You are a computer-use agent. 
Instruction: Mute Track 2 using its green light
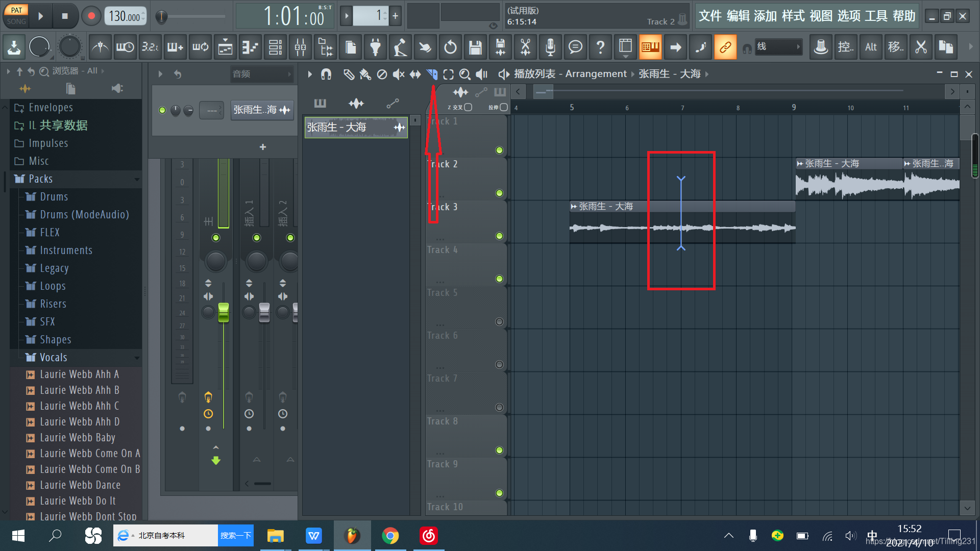499,193
